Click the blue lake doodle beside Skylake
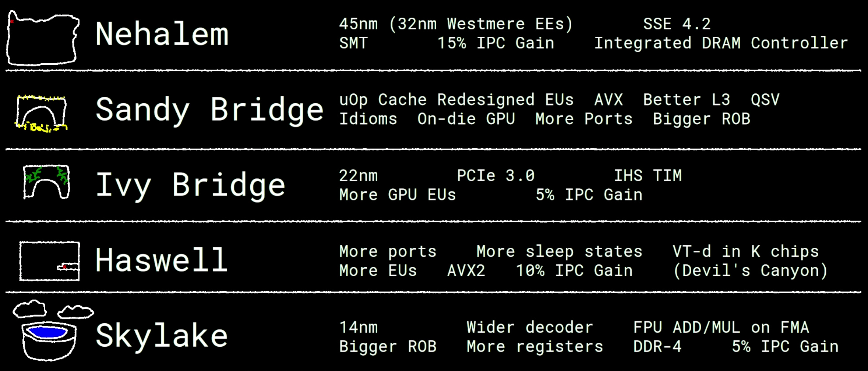The image size is (868, 371). pos(49,341)
